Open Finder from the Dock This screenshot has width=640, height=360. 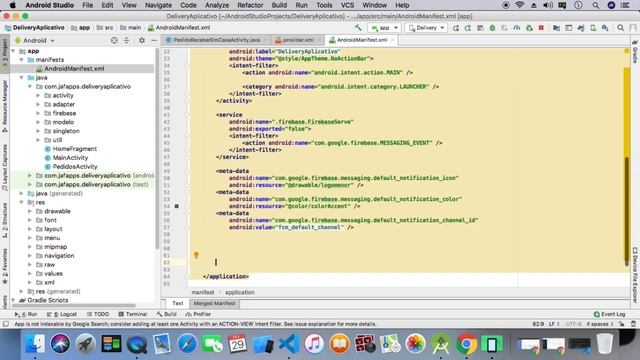35,344
